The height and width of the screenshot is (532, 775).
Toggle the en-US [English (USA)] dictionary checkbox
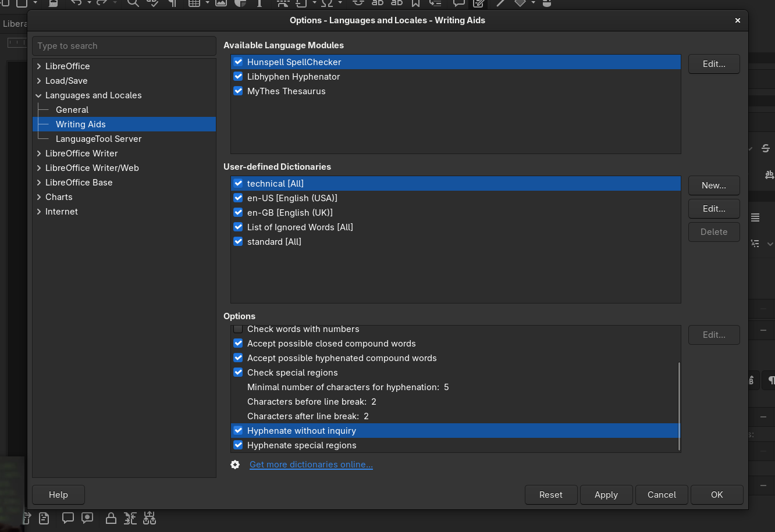click(x=238, y=198)
